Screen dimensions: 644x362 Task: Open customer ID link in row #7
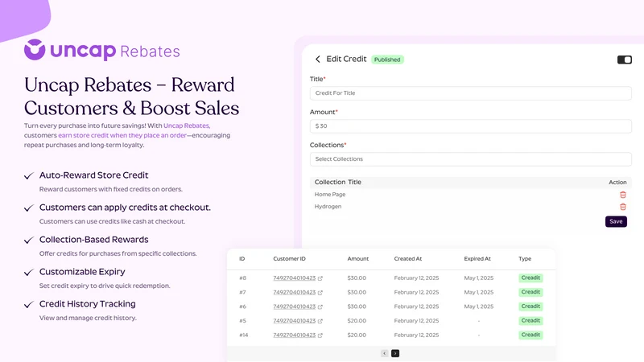(294, 292)
